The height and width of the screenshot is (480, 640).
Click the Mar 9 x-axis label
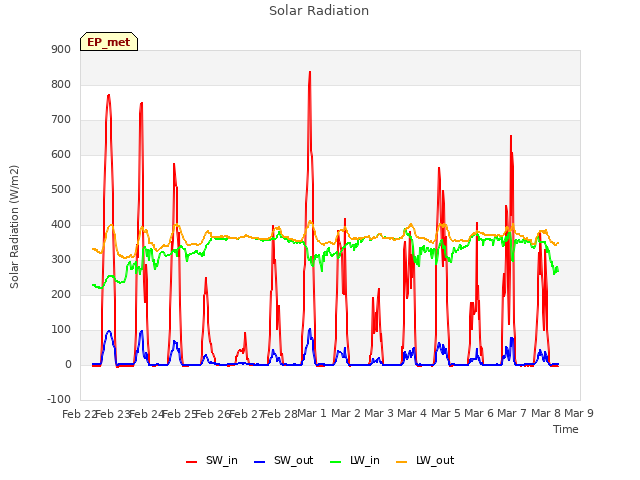(579, 413)
